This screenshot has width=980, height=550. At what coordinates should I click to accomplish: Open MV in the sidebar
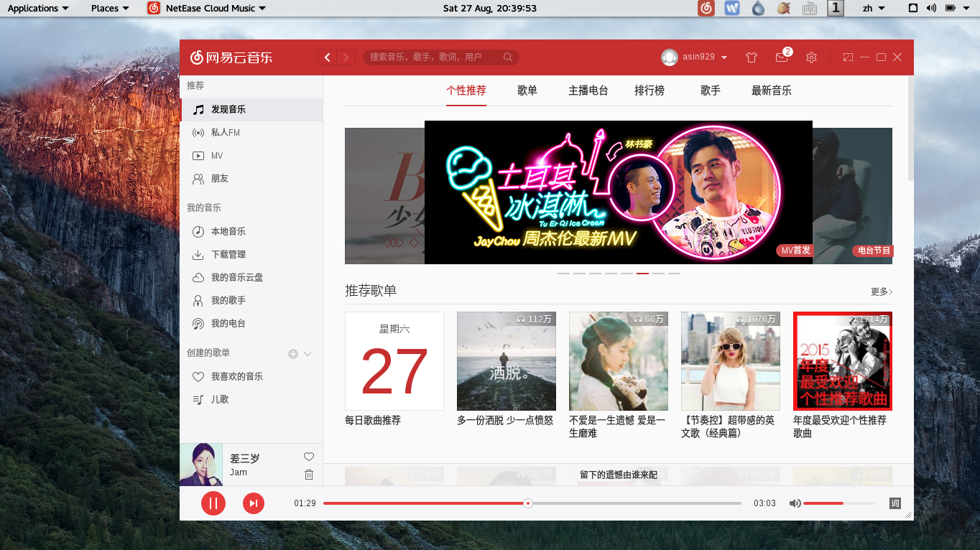[251, 156]
